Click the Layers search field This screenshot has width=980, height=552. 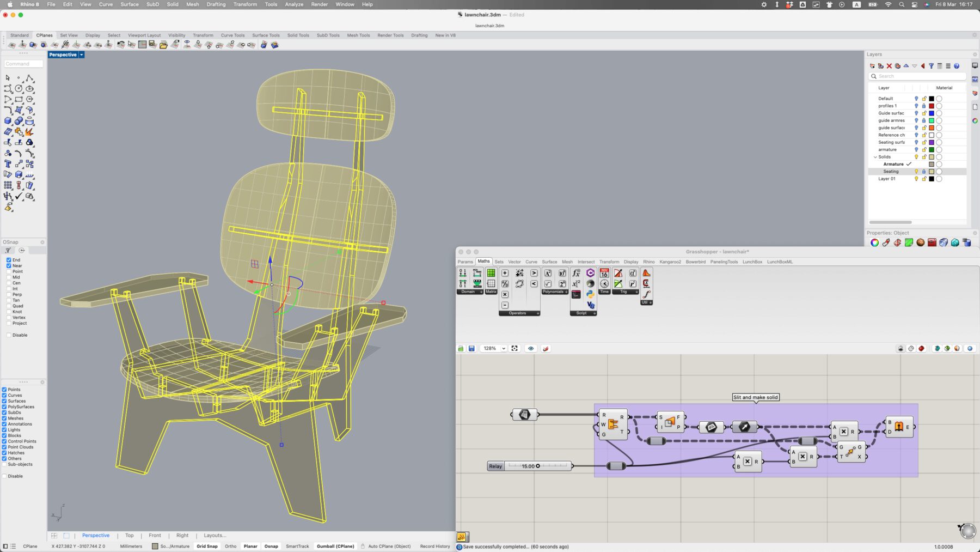[x=917, y=76]
